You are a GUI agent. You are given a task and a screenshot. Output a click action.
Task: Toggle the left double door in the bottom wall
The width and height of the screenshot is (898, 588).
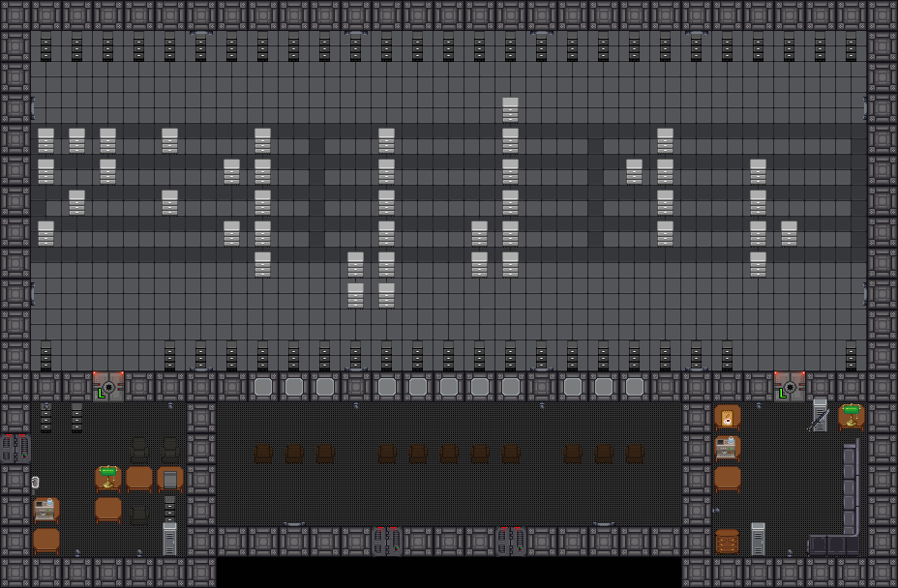pyautogui.click(x=387, y=541)
